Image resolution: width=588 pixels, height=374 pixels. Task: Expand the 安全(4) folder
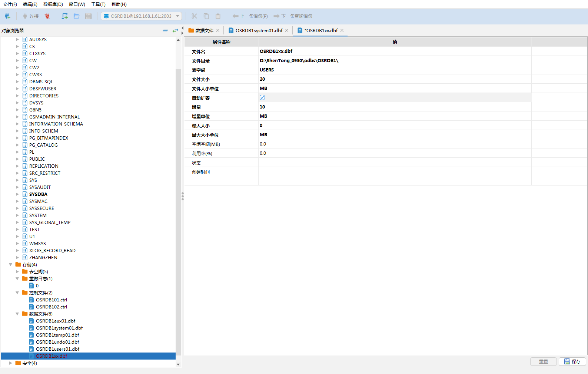click(10, 363)
